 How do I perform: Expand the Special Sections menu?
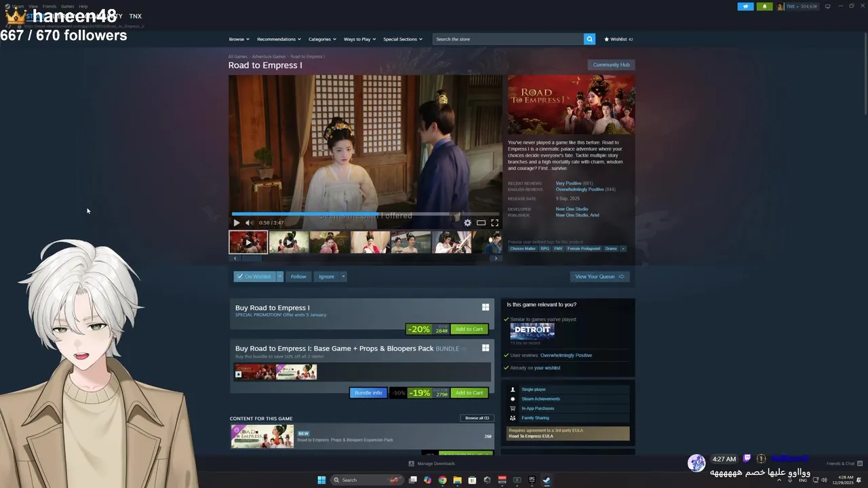(x=403, y=39)
